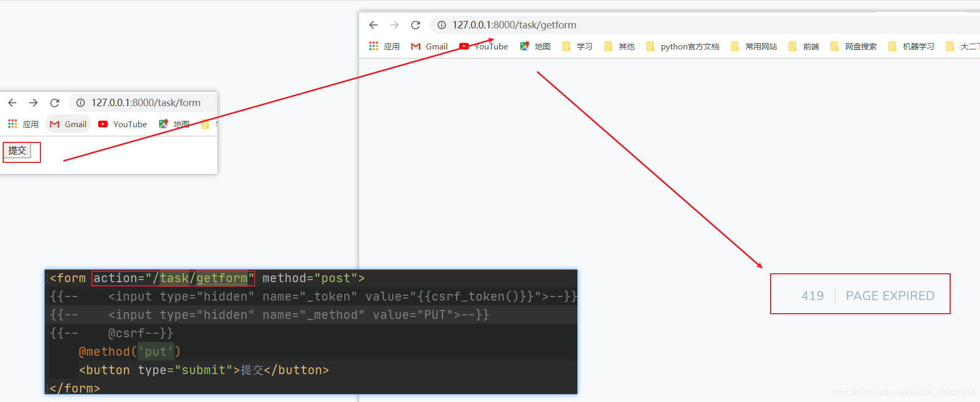The width and height of the screenshot is (980, 402).
Task: Open the 其他 bookmark folder
Action: click(x=619, y=46)
